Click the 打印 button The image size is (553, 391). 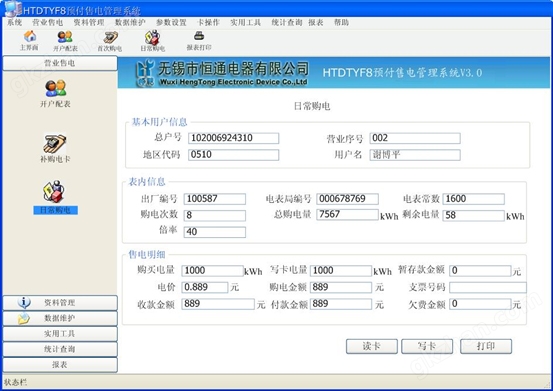[x=486, y=346]
